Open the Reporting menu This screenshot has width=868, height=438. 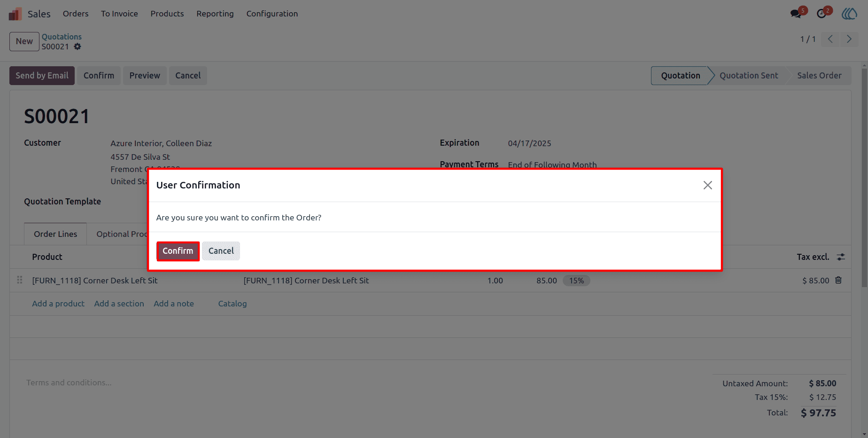pyautogui.click(x=215, y=14)
